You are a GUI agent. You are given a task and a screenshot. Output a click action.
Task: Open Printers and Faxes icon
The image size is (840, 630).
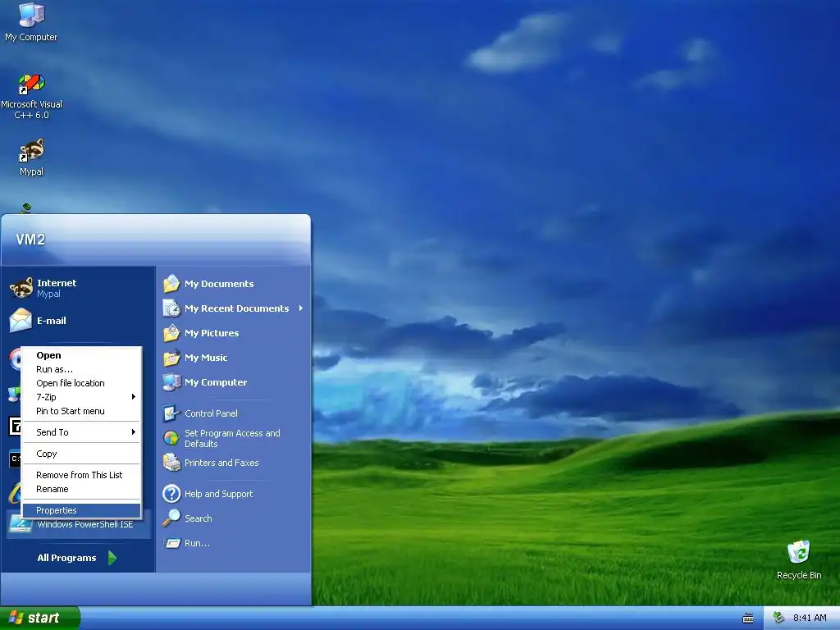171,463
